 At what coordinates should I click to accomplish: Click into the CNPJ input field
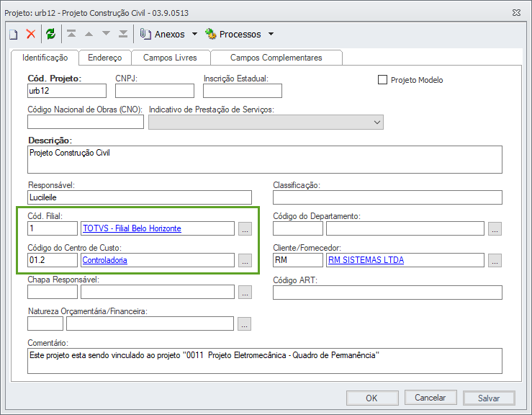click(x=155, y=91)
